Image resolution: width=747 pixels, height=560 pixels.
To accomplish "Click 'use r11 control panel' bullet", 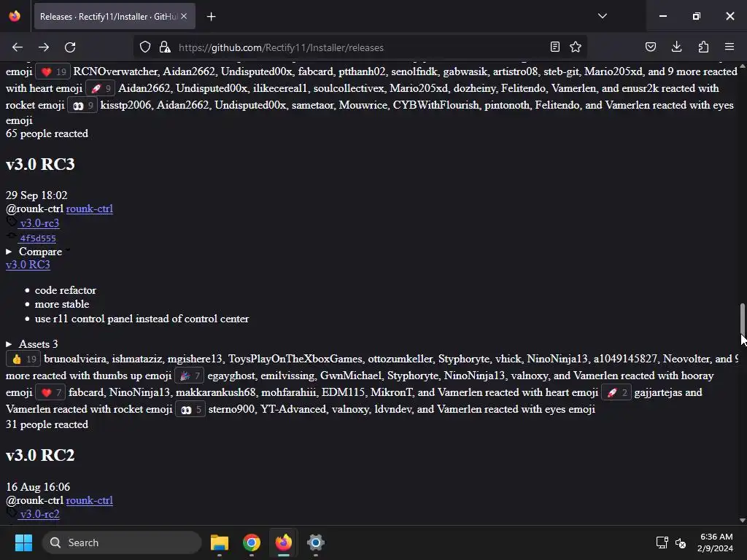I will [x=142, y=319].
